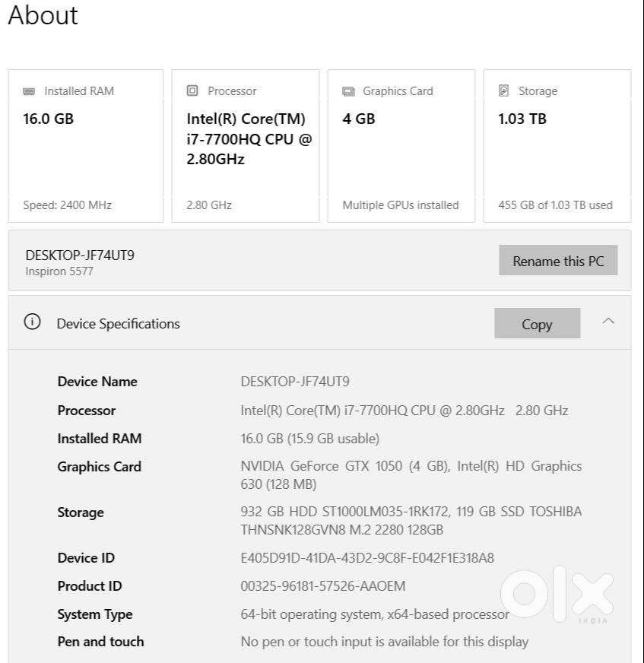This screenshot has width=644, height=663.
Task: Select the Processor i7-7700HQ card
Action: [245, 146]
